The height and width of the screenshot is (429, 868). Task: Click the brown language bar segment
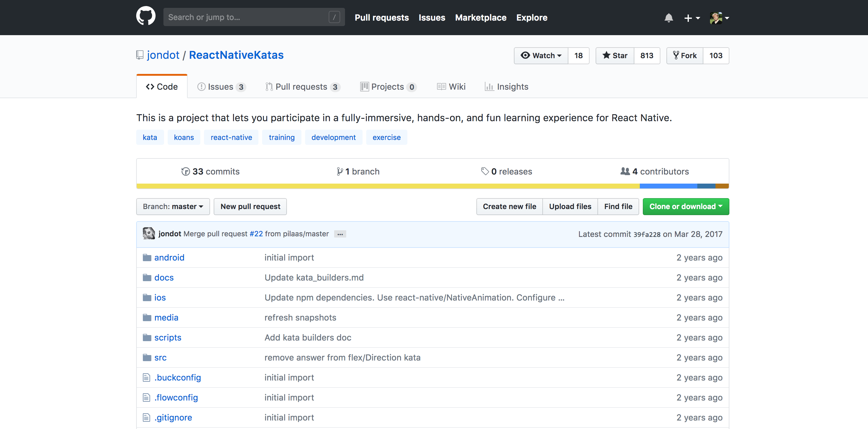722,186
